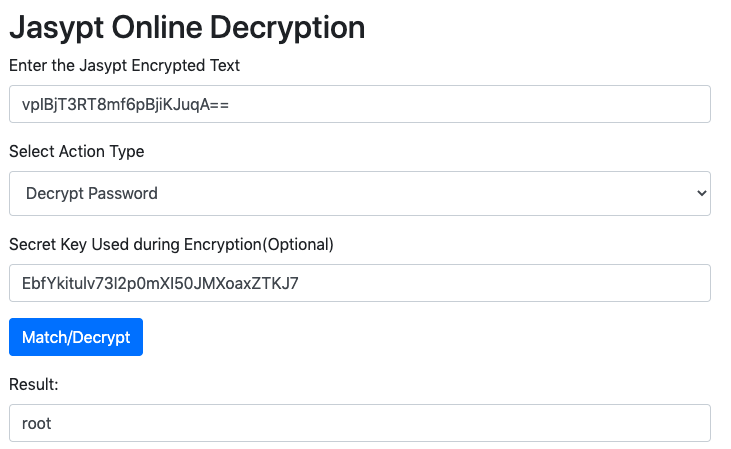The image size is (731, 449).
Task: Click the 'Jasypt Online Decryption' heading
Action: pyautogui.click(x=187, y=28)
